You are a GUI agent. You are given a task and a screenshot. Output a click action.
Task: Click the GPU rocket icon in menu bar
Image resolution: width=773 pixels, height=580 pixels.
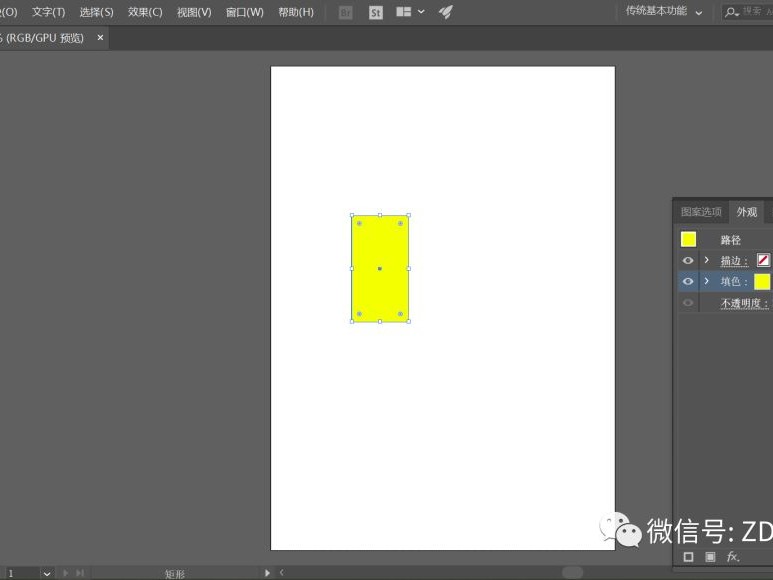[446, 12]
